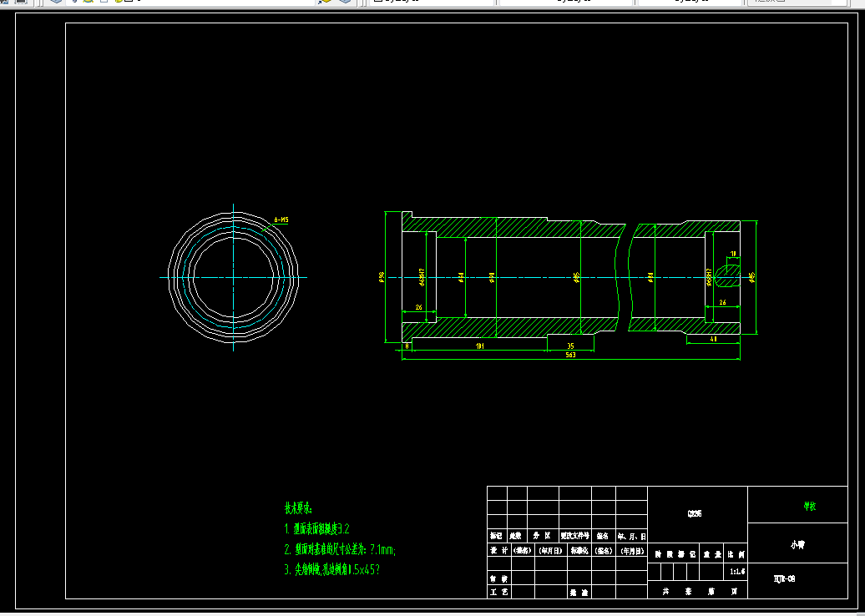Select the 审核 row label
The height and width of the screenshot is (616, 865).
click(x=497, y=579)
